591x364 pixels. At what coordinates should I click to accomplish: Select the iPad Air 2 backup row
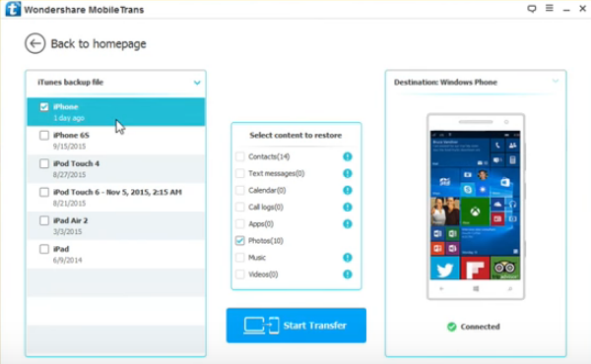pos(116,226)
